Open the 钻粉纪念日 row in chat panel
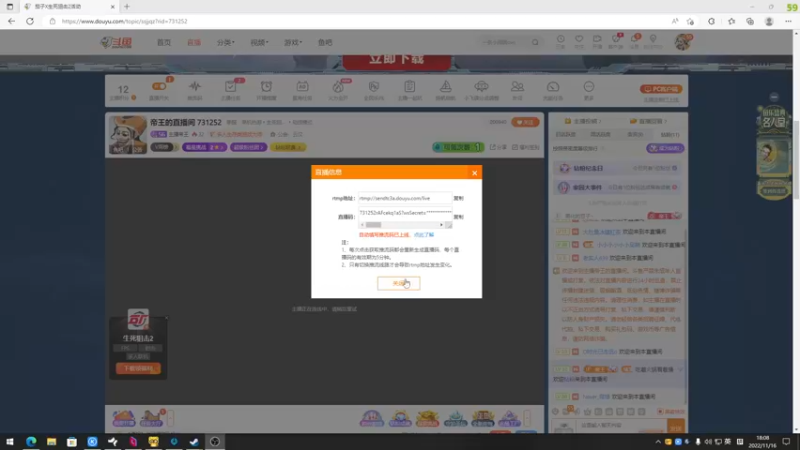The image size is (800, 450). [x=617, y=168]
